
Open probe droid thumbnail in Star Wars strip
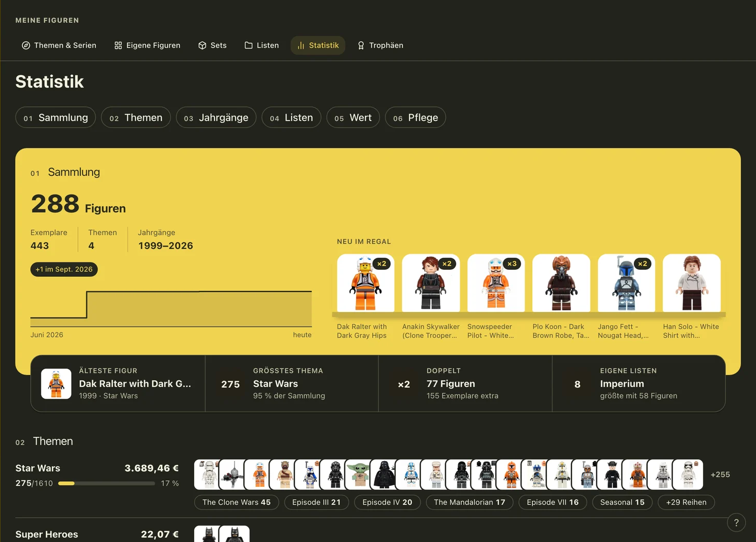coord(232,474)
